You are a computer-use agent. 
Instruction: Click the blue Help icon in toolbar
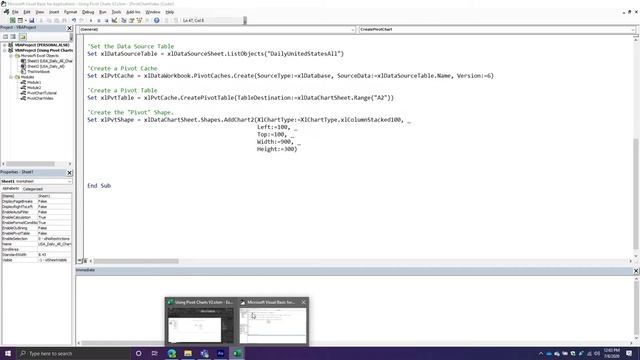coord(157,20)
